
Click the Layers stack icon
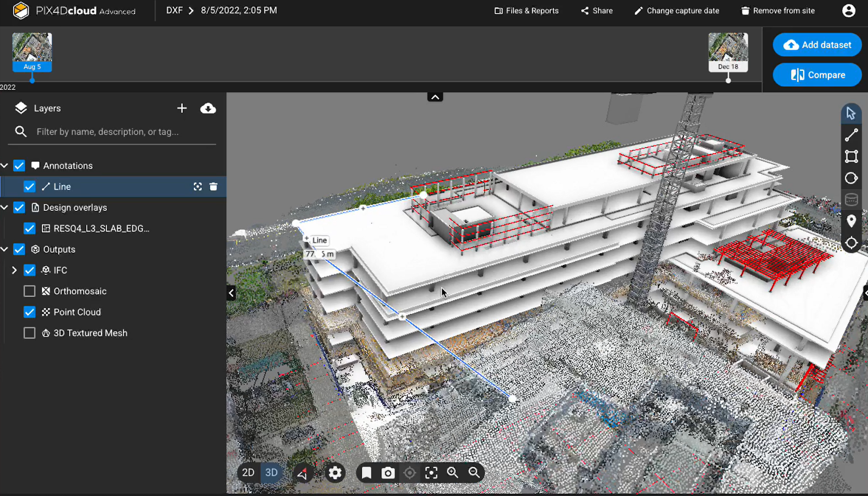21,108
